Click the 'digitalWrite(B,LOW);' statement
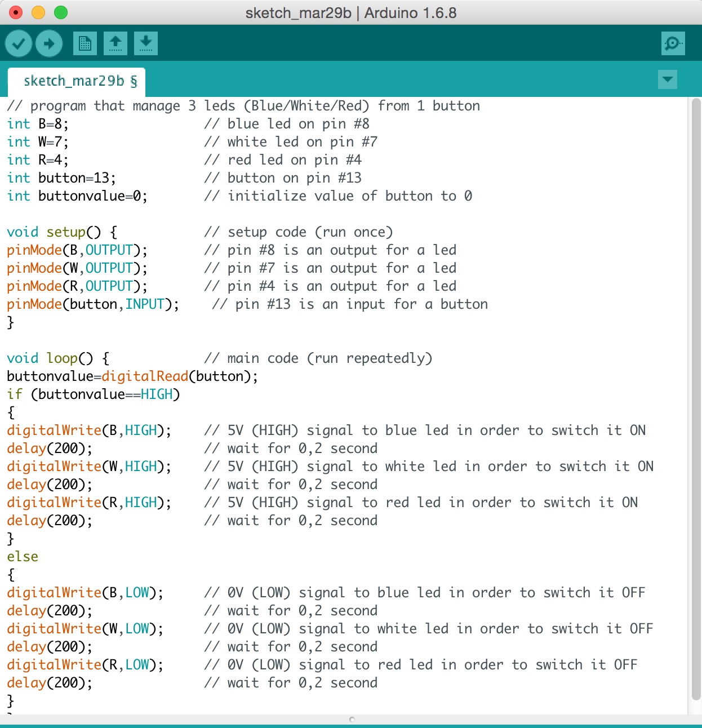 click(85, 593)
